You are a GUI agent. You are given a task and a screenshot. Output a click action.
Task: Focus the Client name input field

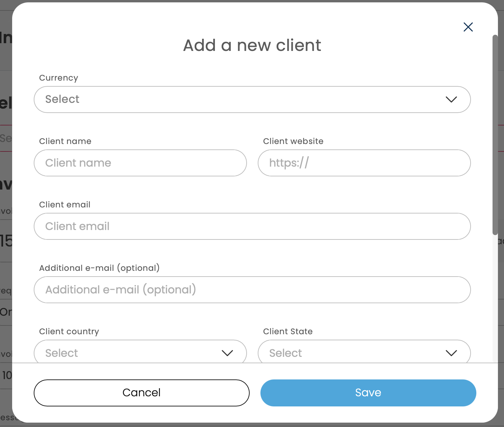click(140, 163)
